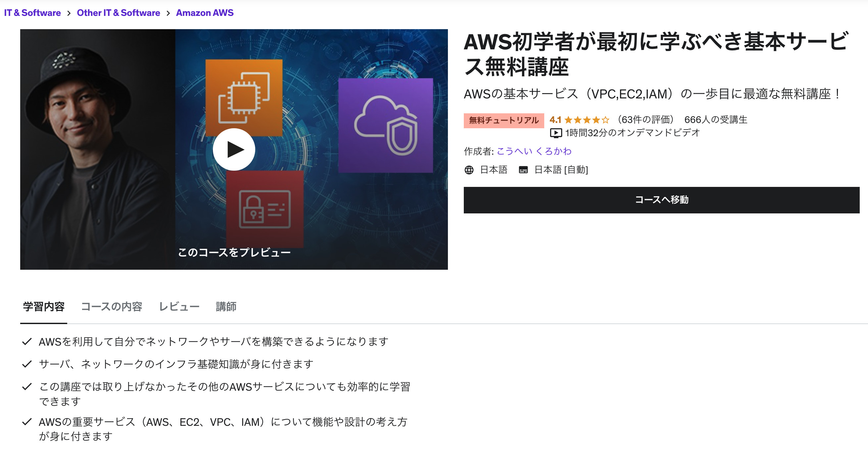This screenshot has height=450, width=868.
Task: Click the red IAM ID card icon
Action: (x=265, y=209)
